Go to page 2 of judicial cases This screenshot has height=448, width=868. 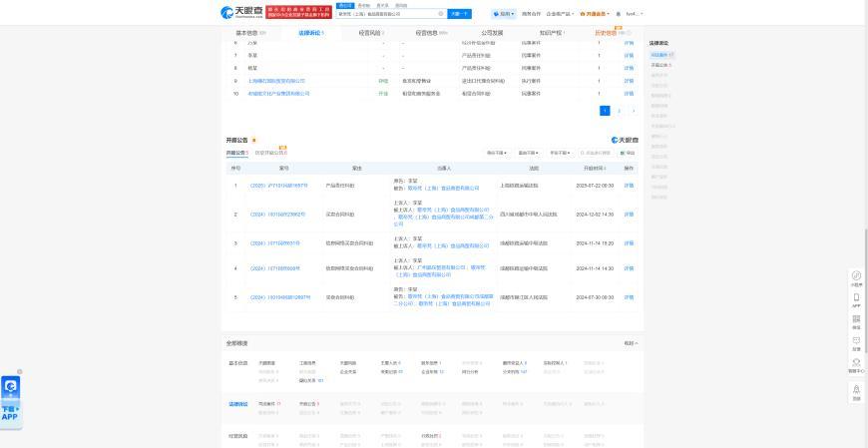coord(619,111)
